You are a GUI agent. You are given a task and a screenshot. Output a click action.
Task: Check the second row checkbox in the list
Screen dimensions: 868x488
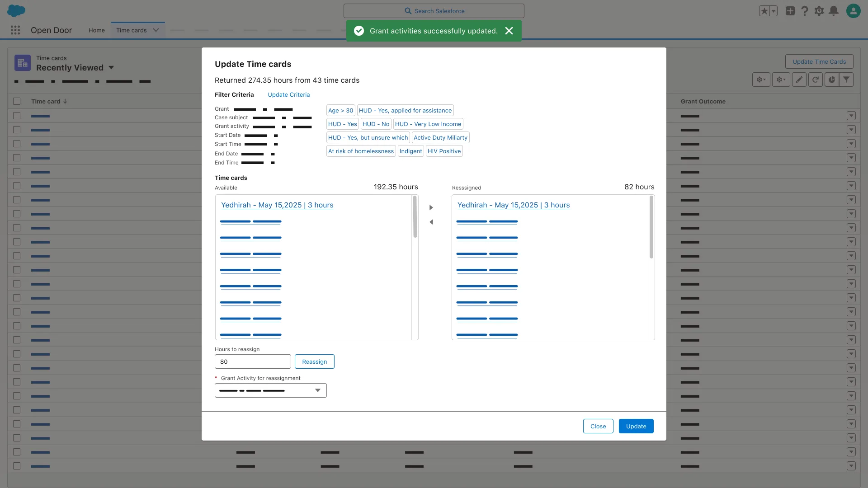click(17, 130)
